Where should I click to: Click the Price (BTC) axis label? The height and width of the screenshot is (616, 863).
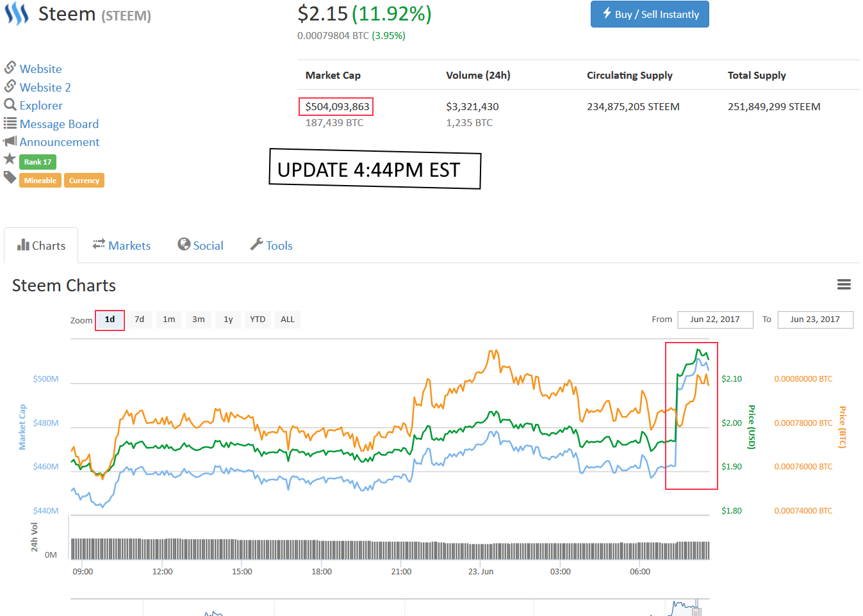842,427
